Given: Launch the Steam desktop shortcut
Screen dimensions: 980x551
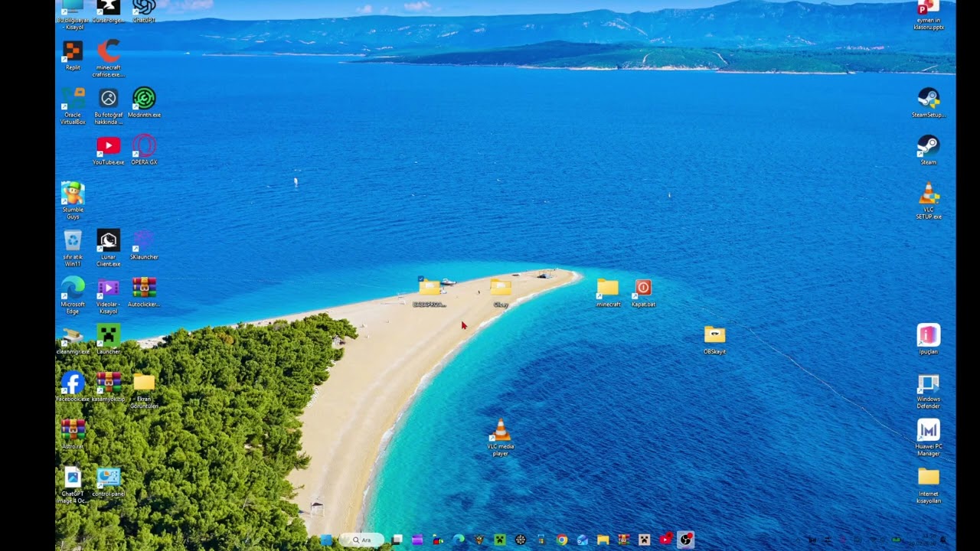Looking at the screenshot, I should pyautogui.click(x=929, y=150).
